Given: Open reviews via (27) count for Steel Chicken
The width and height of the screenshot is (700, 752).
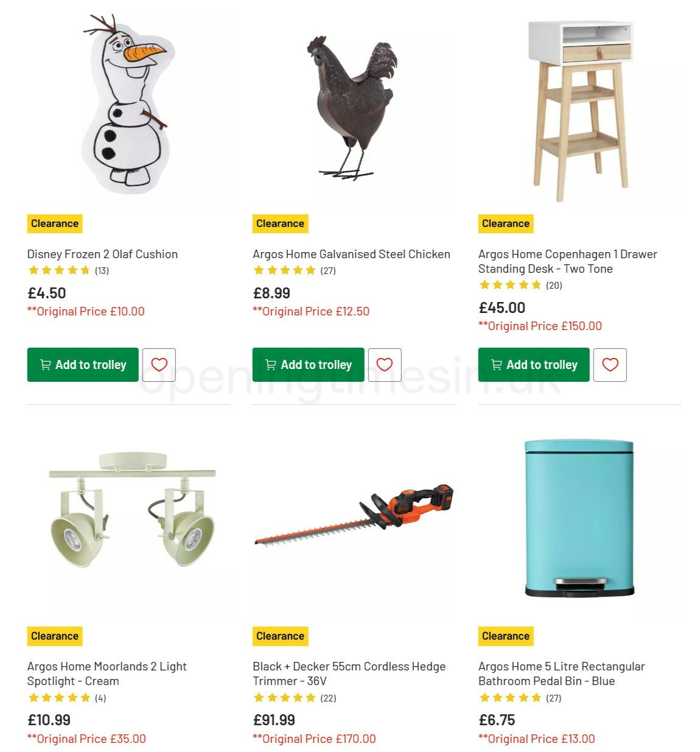Looking at the screenshot, I should (x=328, y=270).
